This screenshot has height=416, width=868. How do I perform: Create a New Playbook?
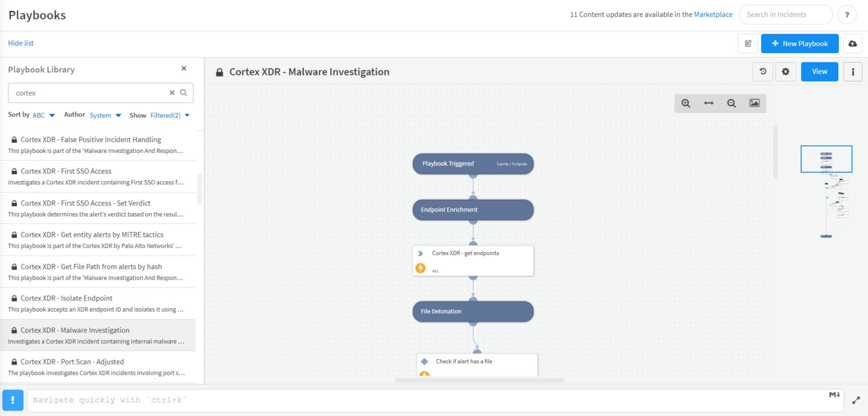tap(800, 43)
